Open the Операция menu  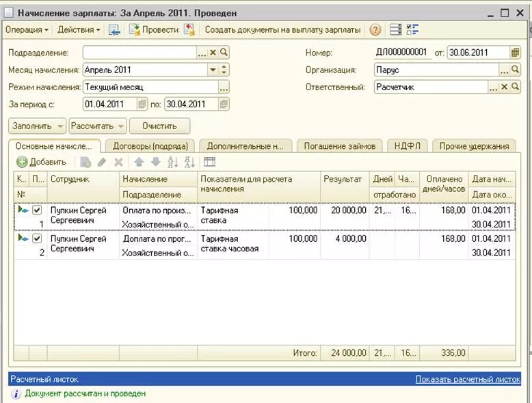point(27,30)
